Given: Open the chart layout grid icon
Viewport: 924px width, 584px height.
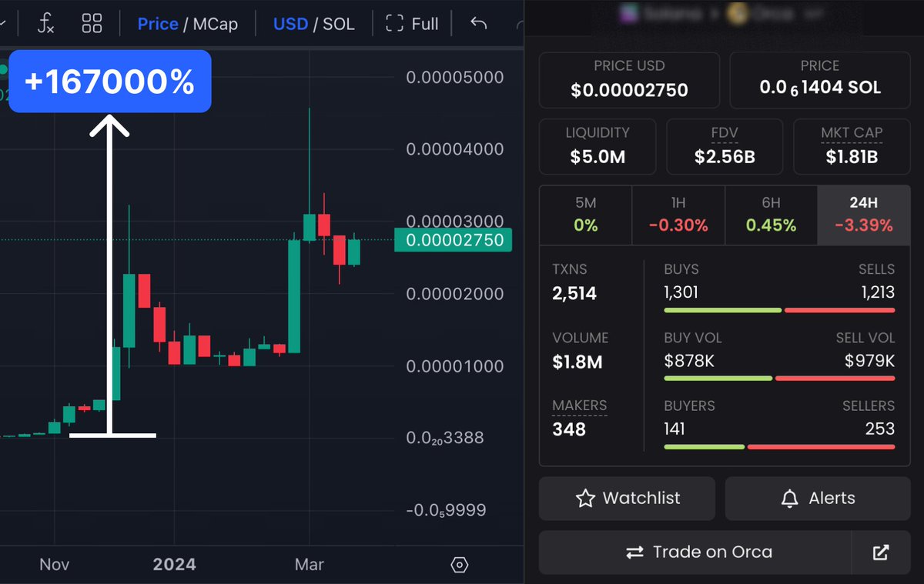Looking at the screenshot, I should [92, 24].
